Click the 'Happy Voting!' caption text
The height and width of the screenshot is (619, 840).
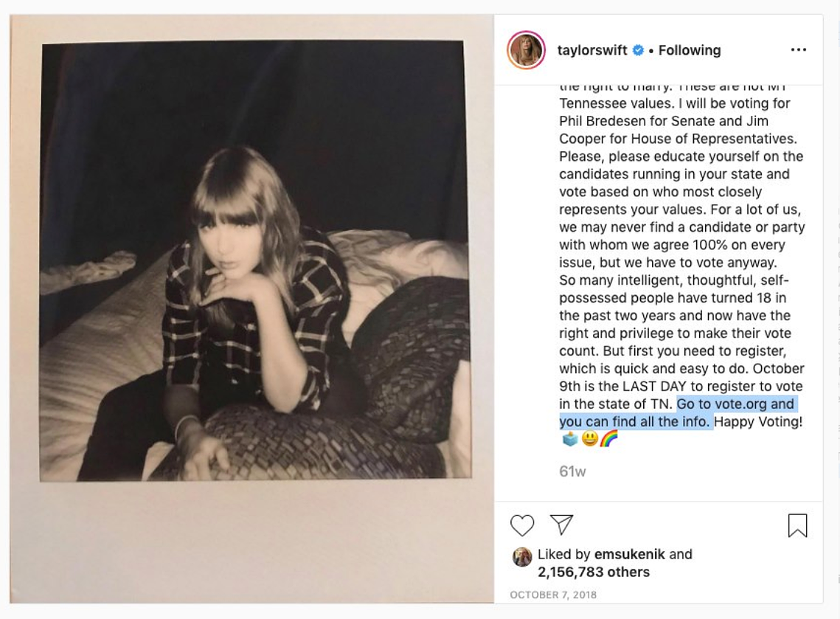click(758, 422)
